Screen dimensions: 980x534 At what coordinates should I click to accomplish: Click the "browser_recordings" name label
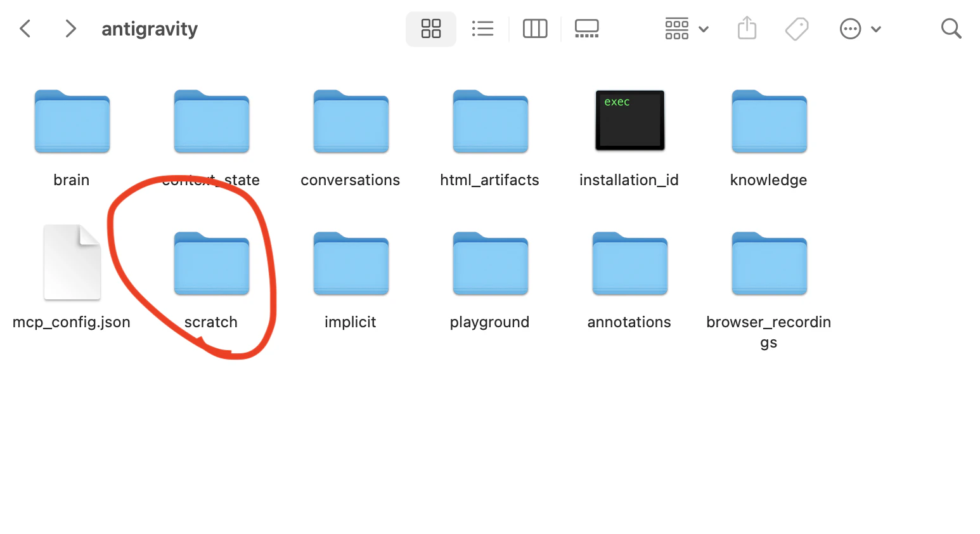click(769, 332)
